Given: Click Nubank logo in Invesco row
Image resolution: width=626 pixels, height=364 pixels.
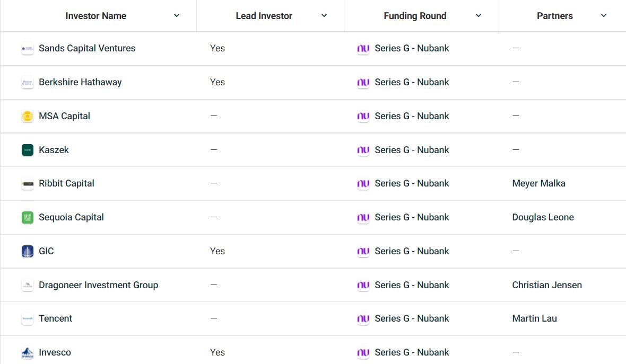Looking at the screenshot, I should pos(363,353).
